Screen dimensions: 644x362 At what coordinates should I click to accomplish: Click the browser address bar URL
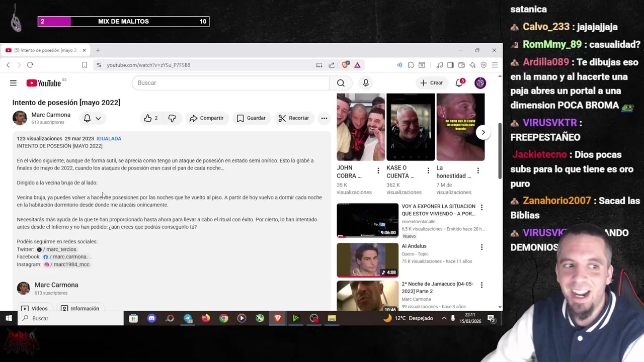[x=148, y=65]
